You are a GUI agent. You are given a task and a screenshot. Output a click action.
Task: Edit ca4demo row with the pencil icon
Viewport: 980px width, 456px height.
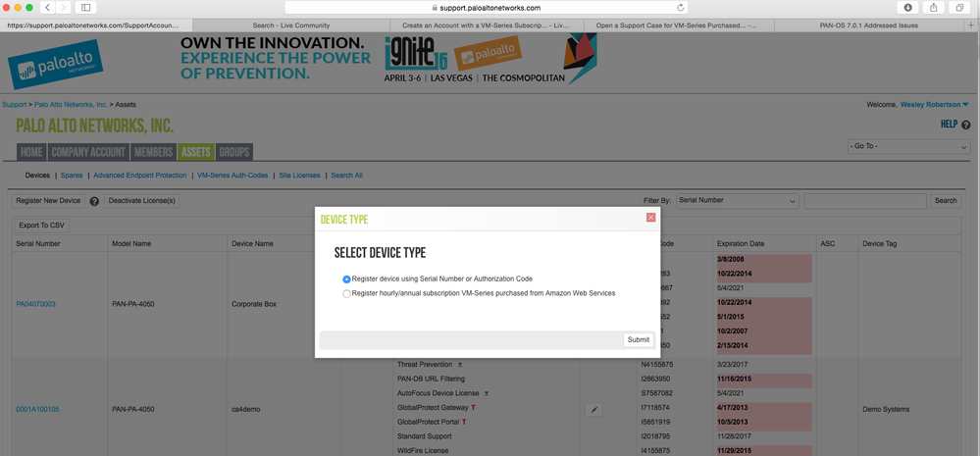click(593, 410)
